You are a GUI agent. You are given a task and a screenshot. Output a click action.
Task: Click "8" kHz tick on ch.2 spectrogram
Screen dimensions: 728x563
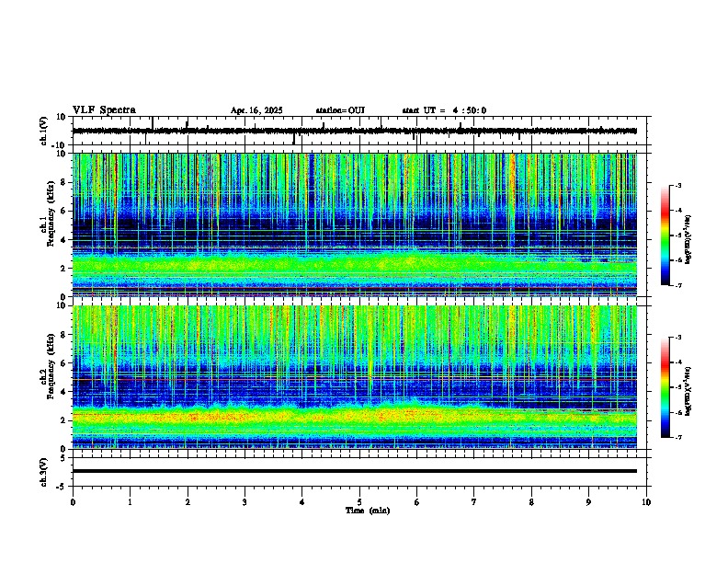click(64, 335)
